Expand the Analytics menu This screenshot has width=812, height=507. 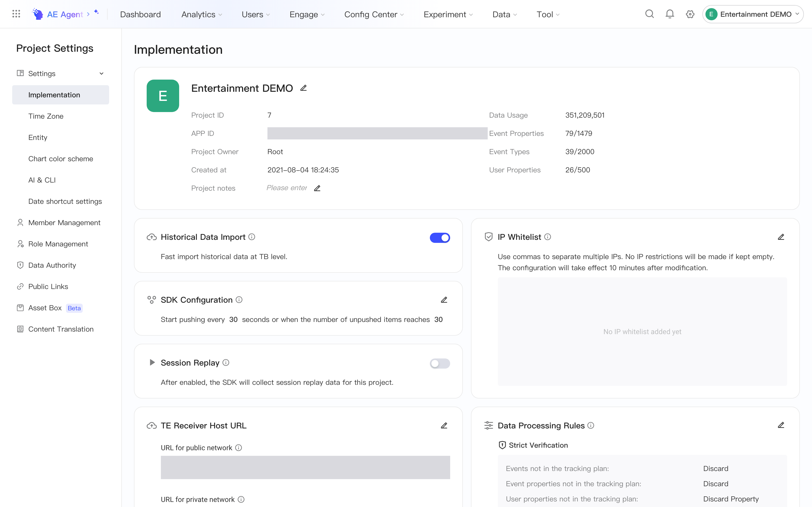point(202,14)
